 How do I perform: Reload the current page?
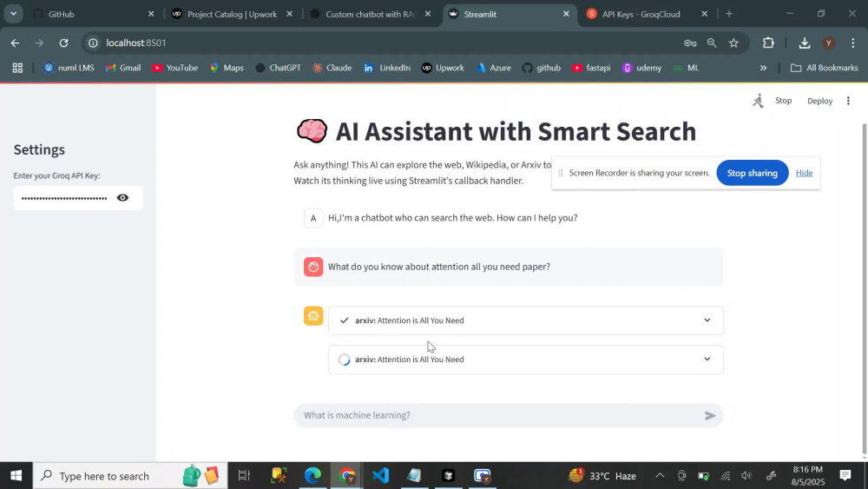pyautogui.click(x=63, y=43)
